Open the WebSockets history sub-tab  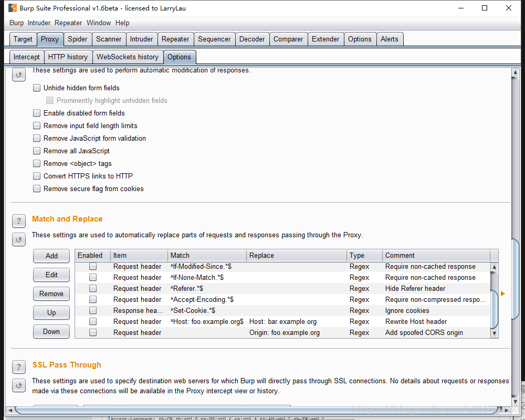tap(128, 57)
